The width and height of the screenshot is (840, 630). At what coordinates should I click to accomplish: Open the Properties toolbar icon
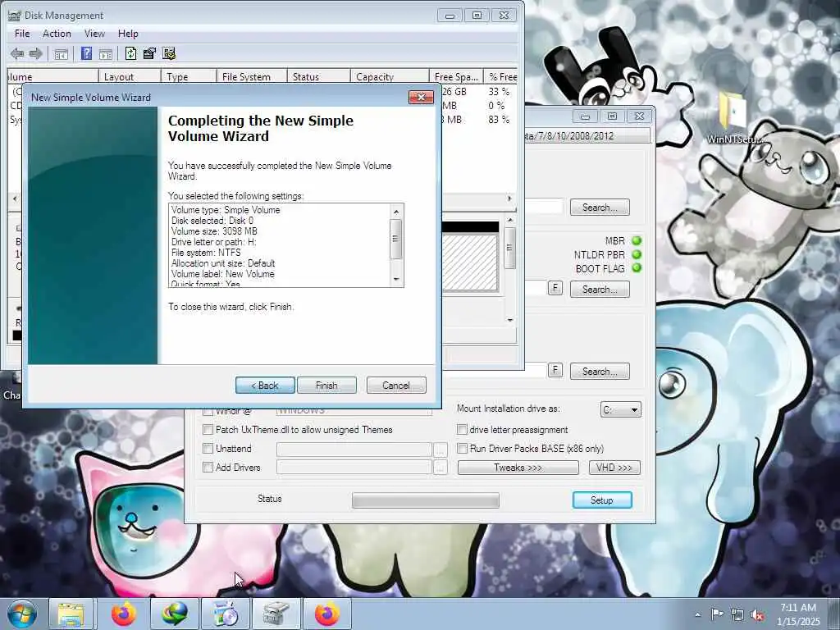pyautogui.click(x=150, y=53)
